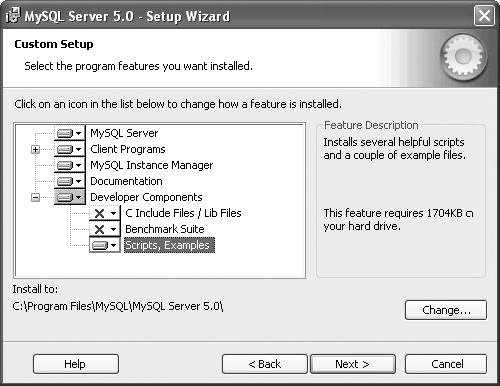Select the Scripts, Examples tree item
The width and height of the screenshot is (500, 386).
[169, 245]
